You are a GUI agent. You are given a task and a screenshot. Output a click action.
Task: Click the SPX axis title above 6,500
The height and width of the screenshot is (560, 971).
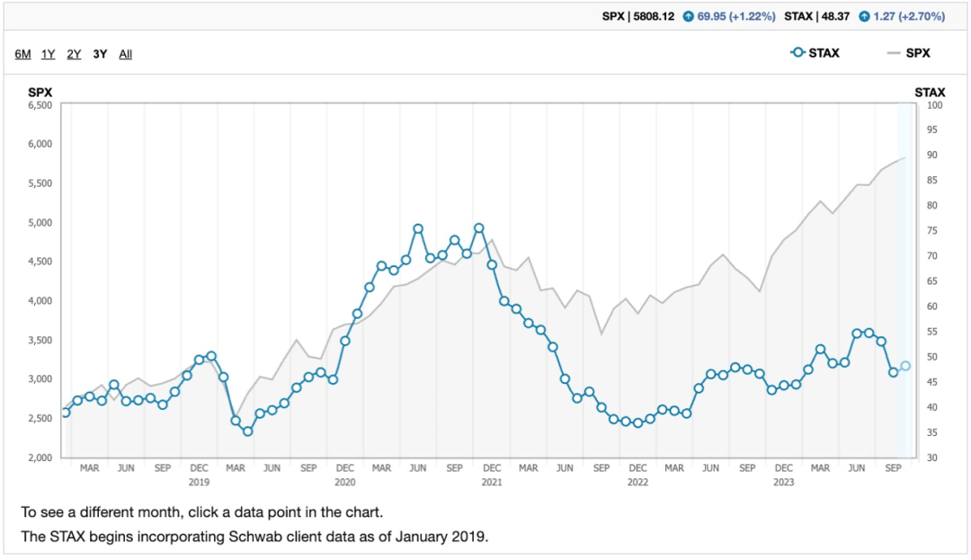[40, 93]
